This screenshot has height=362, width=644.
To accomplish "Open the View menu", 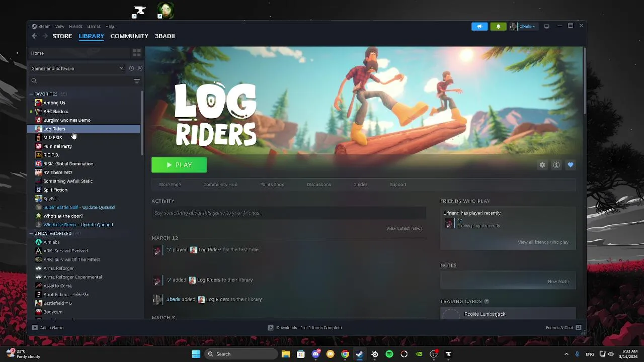I will click(x=60, y=26).
